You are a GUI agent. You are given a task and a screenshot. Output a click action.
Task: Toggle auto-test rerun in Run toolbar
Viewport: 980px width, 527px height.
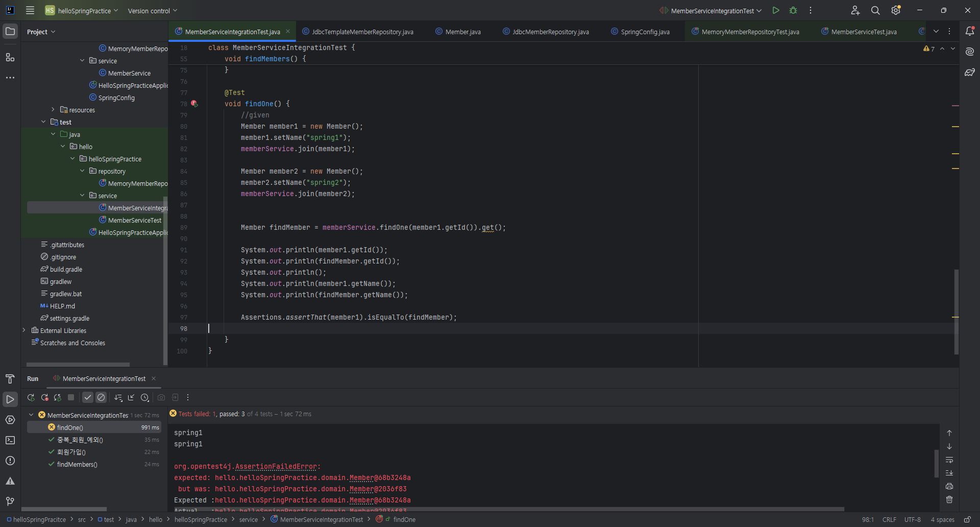pyautogui.click(x=58, y=397)
